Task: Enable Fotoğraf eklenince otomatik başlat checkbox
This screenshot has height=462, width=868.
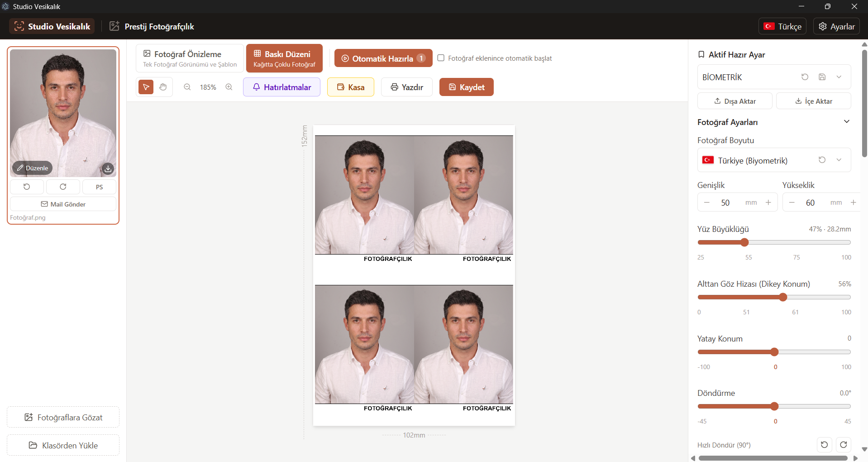Action: [441, 58]
